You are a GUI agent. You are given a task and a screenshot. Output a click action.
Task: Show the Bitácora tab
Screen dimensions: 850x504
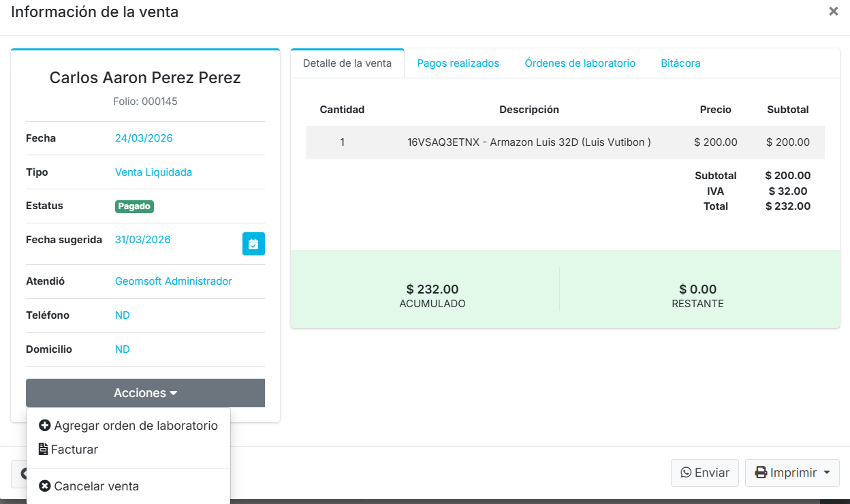[x=680, y=63]
